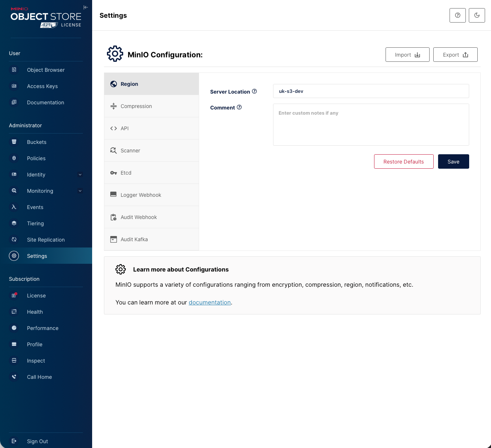Expand the Monitoring submenu chevron
The height and width of the screenshot is (448, 491).
pos(80,191)
